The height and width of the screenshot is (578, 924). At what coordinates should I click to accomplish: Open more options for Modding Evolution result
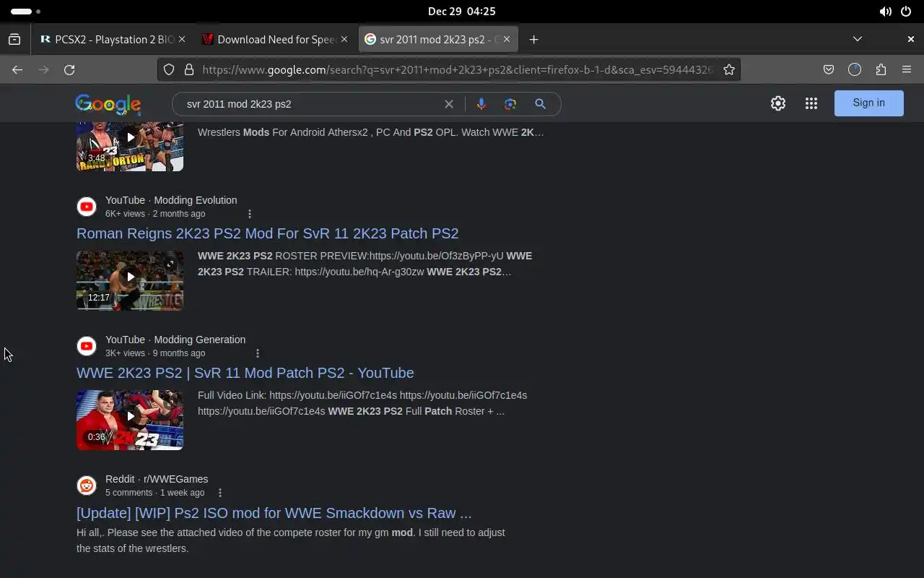coord(250,214)
